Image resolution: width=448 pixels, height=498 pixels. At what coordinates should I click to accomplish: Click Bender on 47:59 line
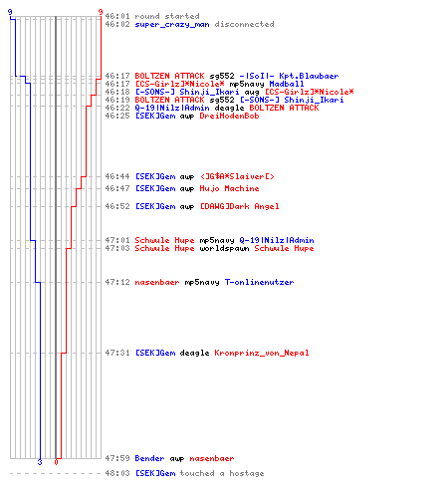[149, 458]
